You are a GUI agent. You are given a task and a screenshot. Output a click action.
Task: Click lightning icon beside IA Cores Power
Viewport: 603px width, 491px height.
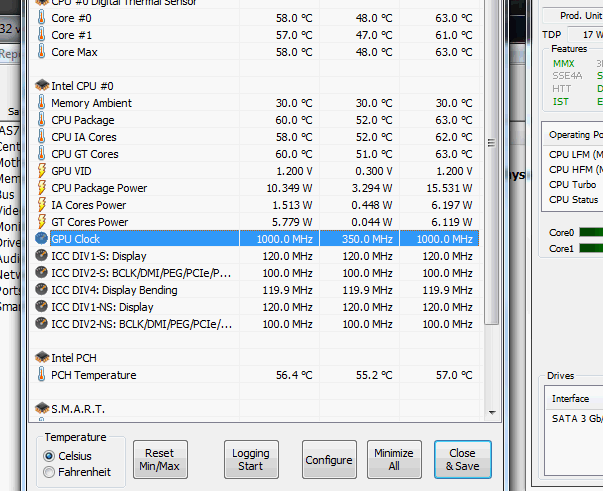42,204
